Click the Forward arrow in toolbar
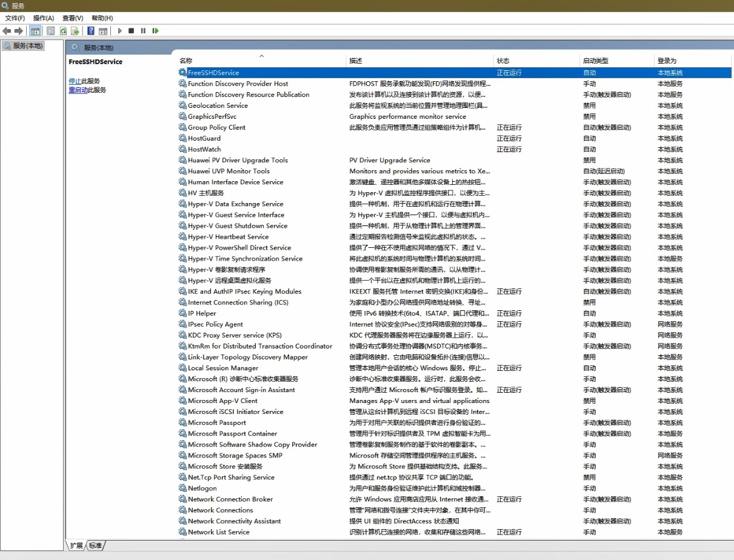 point(19,31)
